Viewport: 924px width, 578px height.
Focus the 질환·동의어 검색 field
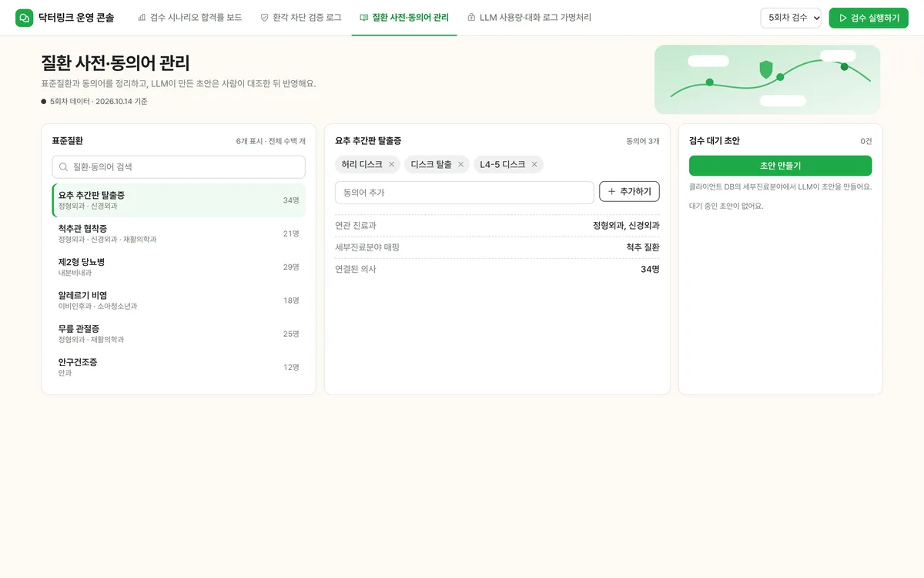(x=179, y=166)
